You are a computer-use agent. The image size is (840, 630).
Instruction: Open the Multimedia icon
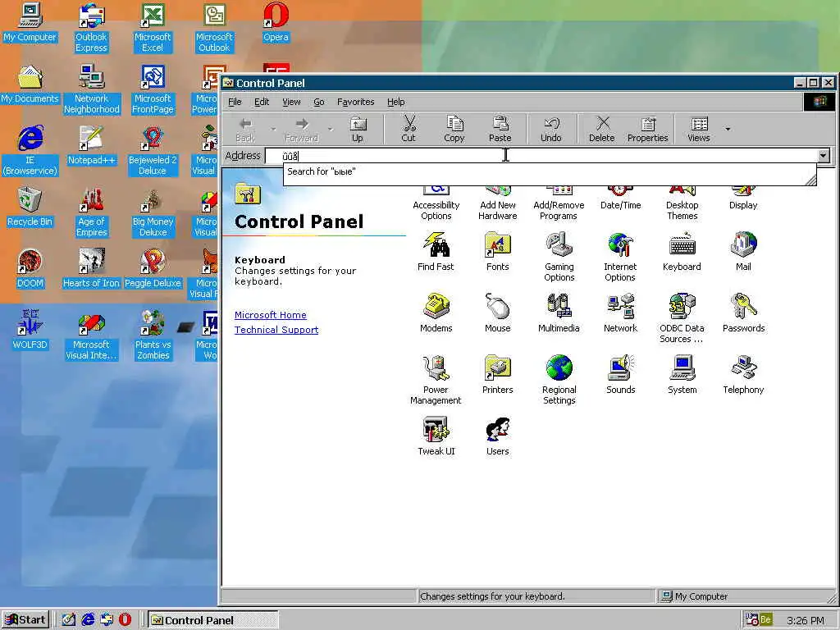[559, 313]
